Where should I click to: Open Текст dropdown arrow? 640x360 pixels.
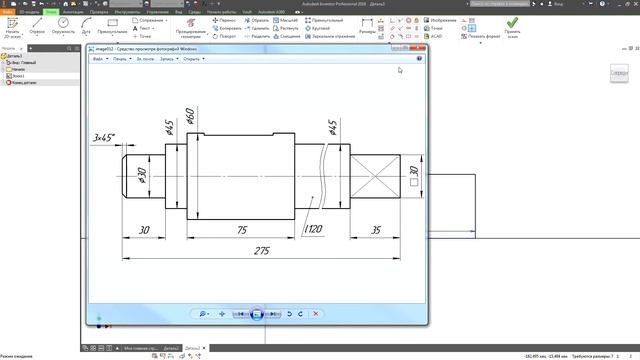153,29
